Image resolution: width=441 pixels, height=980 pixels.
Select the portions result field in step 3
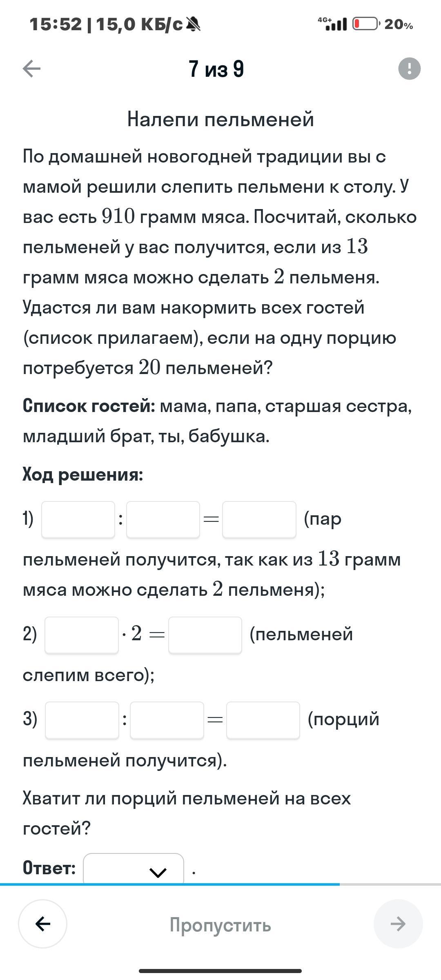pyautogui.click(x=263, y=720)
